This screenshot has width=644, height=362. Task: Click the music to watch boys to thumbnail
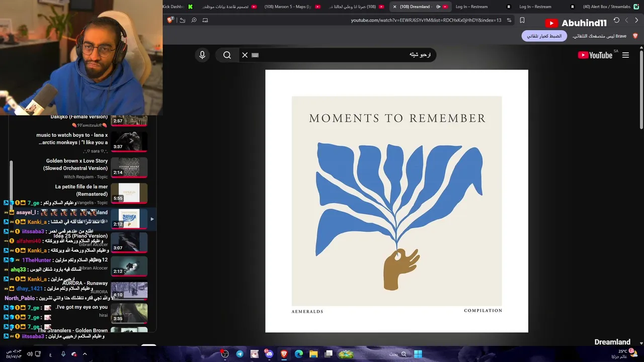129,141
